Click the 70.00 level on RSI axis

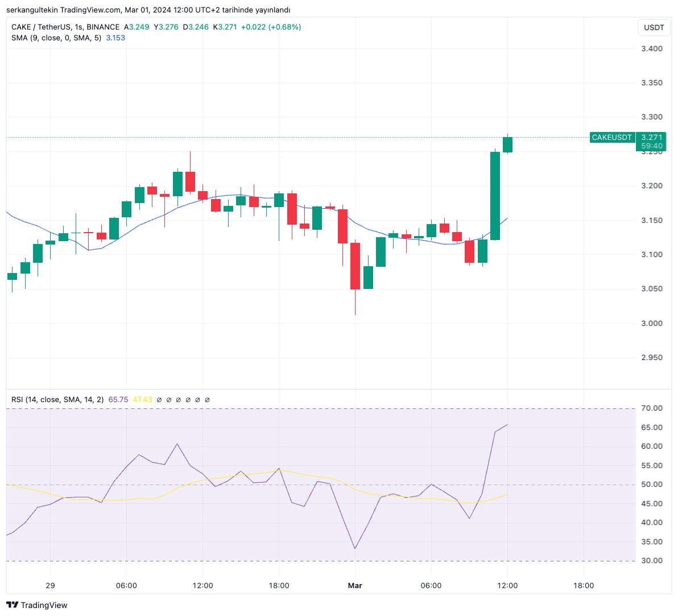click(x=651, y=408)
